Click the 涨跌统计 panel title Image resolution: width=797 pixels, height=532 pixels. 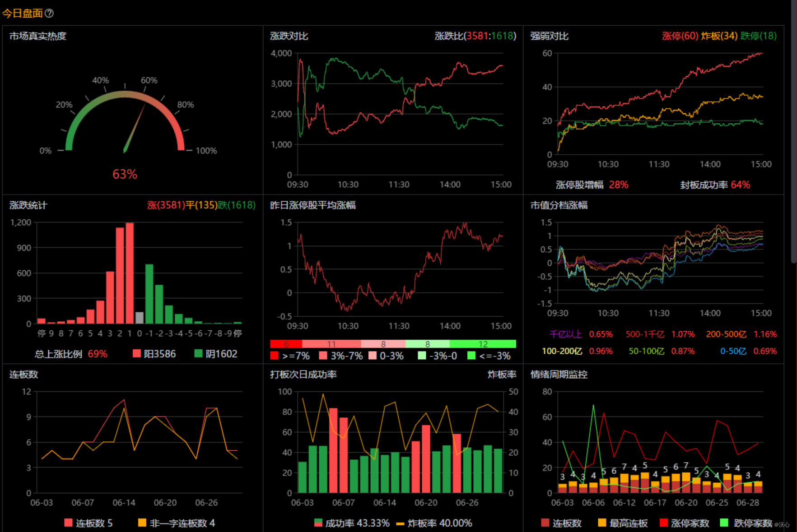pyautogui.click(x=28, y=205)
